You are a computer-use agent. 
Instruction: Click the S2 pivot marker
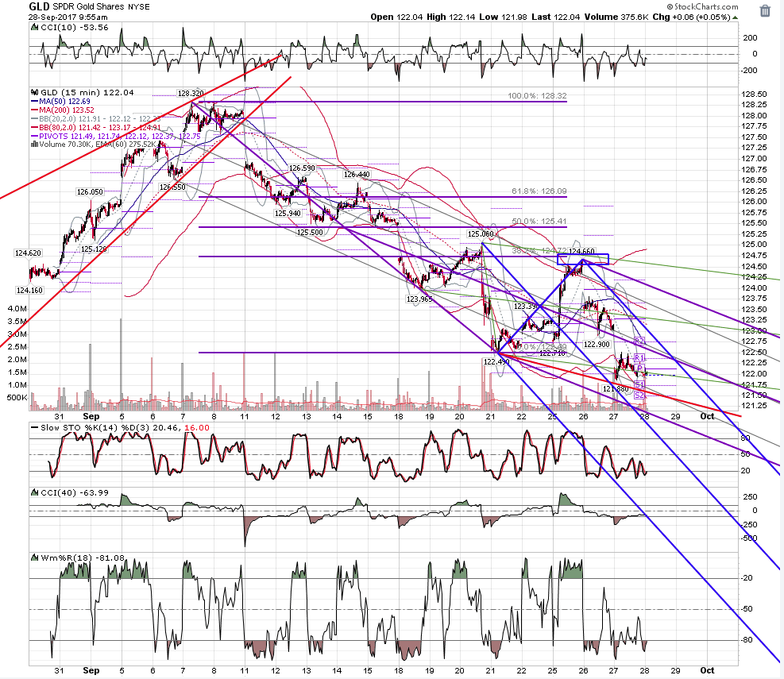[x=639, y=395]
